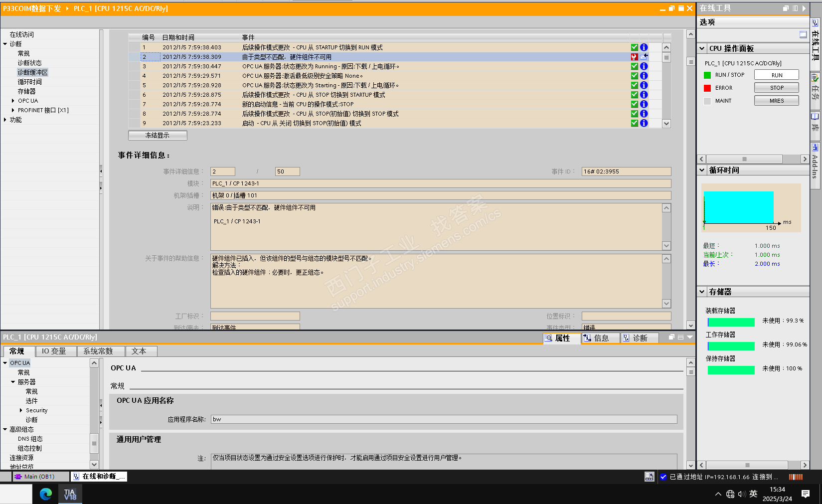Click the red wrench error icon on event 2
Screen dimensions: 822x504
pos(635,57)
